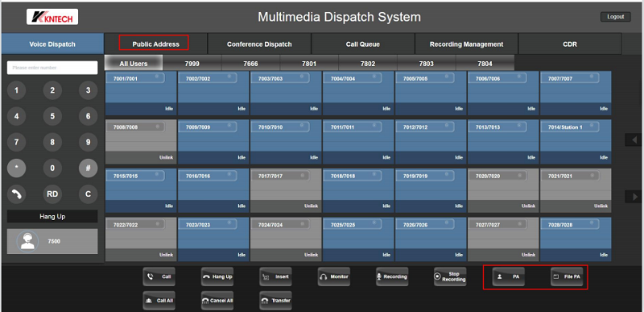The image size is (644, 312).
Task: Start Recording with the microphone button
Action: pyautogui.click(x=392, y=277)
